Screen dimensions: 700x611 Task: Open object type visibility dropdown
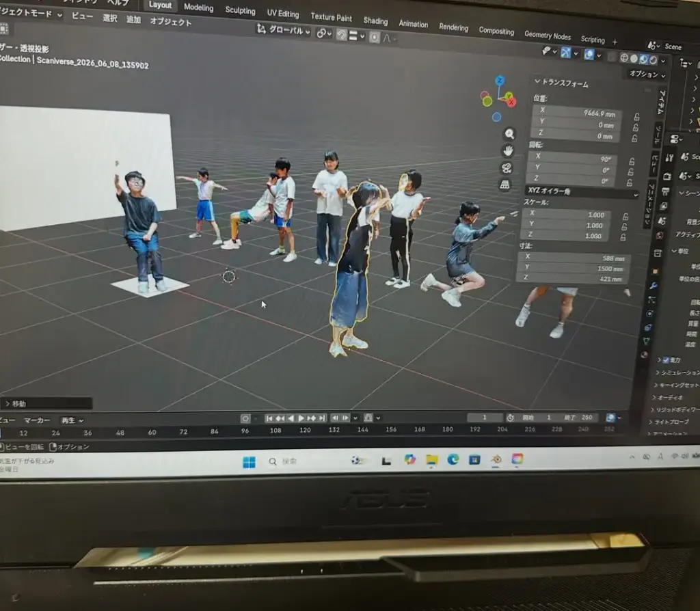[549, 52]
